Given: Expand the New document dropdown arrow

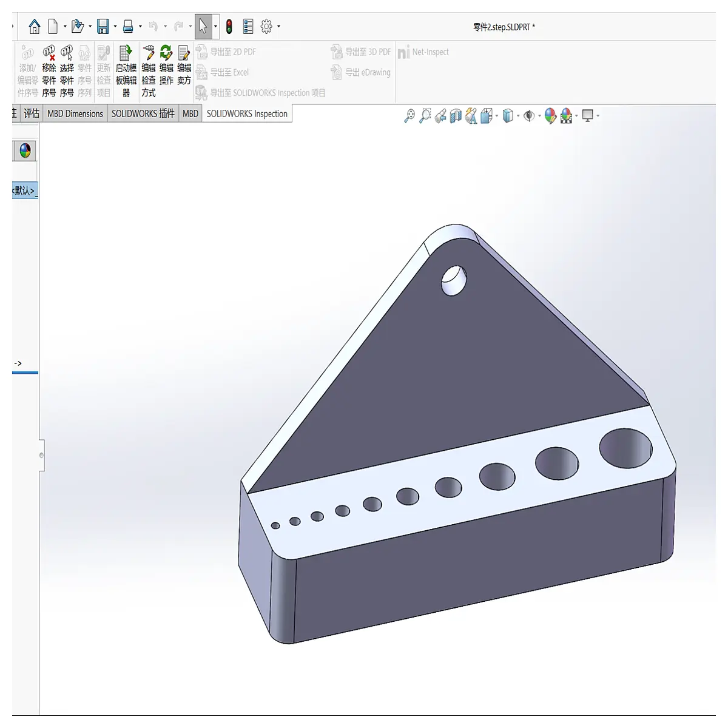Looking at the screenshot, I should point(65,27).
